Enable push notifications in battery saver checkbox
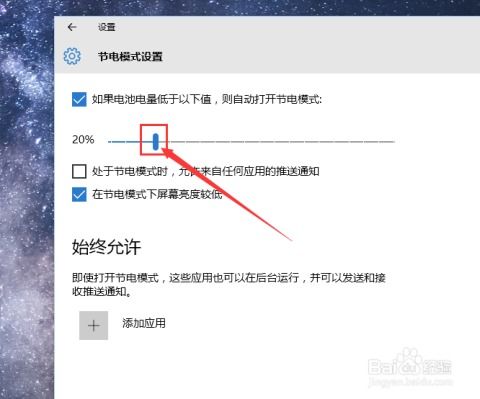The width and height of the screenshot is (480, 399). [x=79, y=171]
